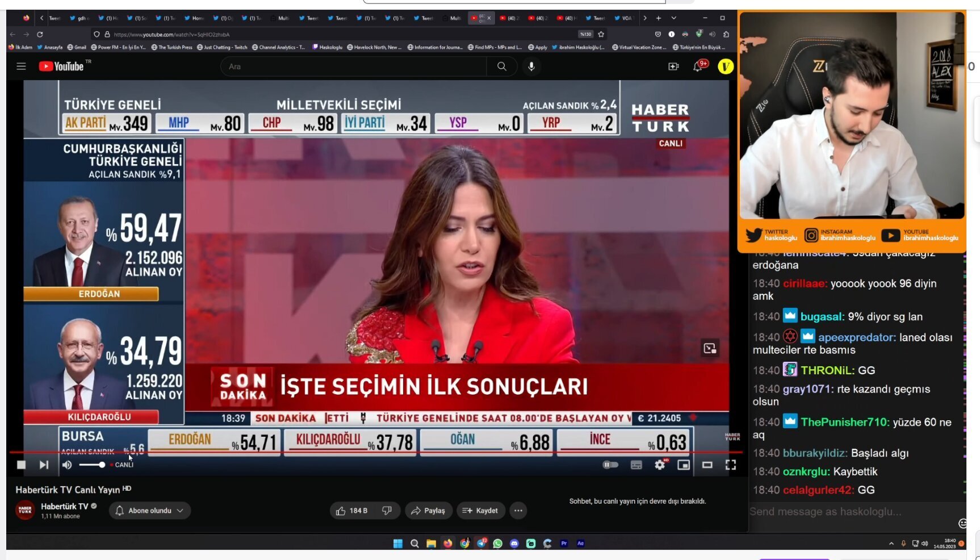Save the video with Kaydet
Image resolution: width=980 pixels, height=560 pixels.
[x=480, y=511]
